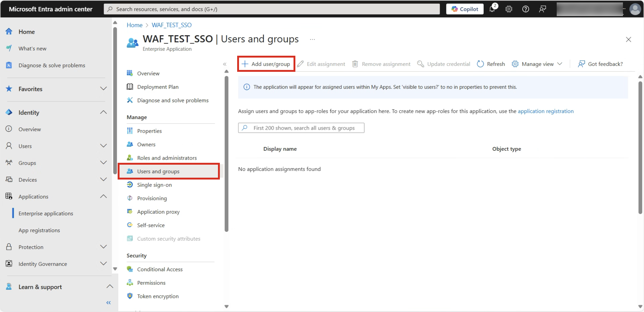Viewport: 644px width, 312px height.
Task: Click the feedback icon in top bar
Action: click(542, 9)
